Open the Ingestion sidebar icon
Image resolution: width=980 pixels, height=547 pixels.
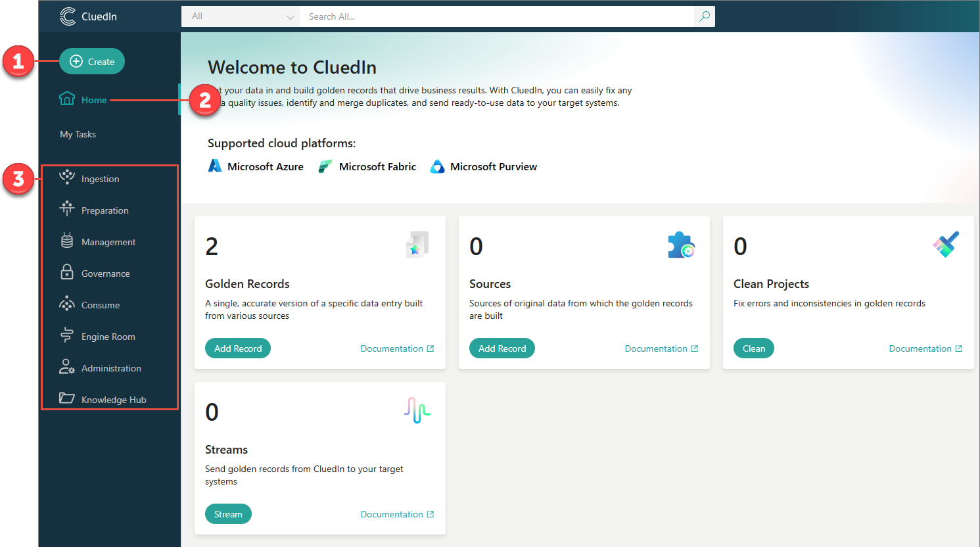pyautogui.click(x=67, y=177)
